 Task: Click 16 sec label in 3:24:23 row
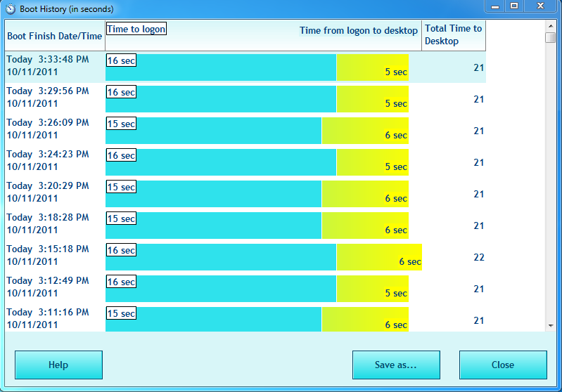point(121,155)
